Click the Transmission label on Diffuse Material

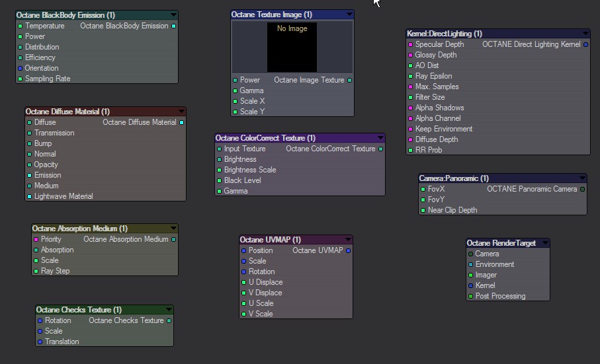[54, 133]
